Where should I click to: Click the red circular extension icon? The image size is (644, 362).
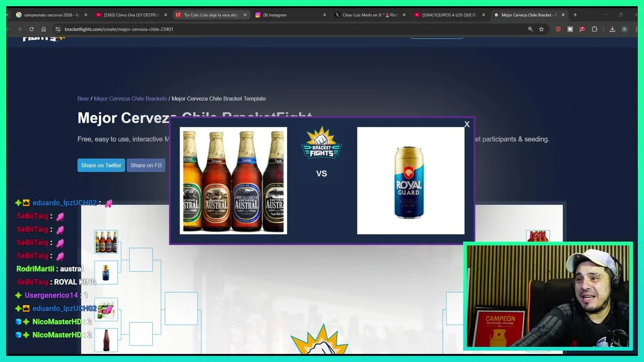558,29
